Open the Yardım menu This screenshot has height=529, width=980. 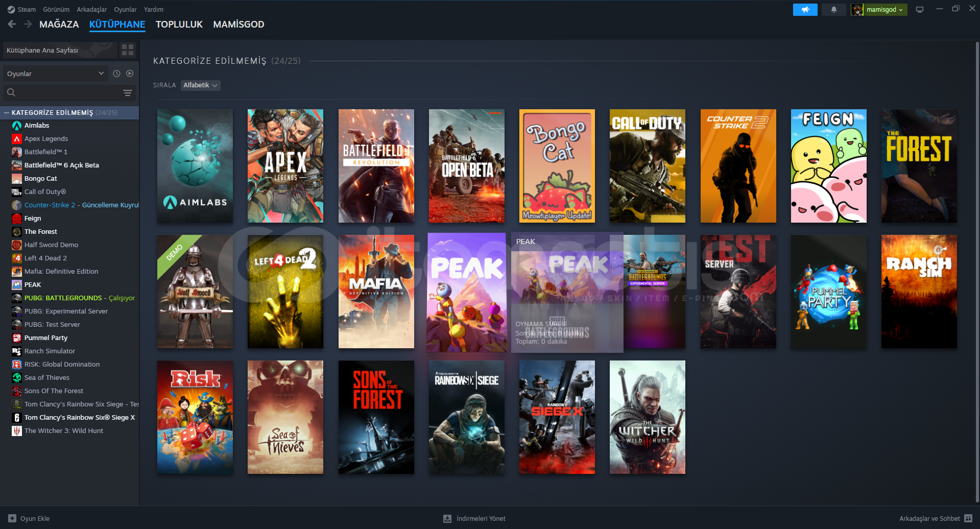click(154, 10)
